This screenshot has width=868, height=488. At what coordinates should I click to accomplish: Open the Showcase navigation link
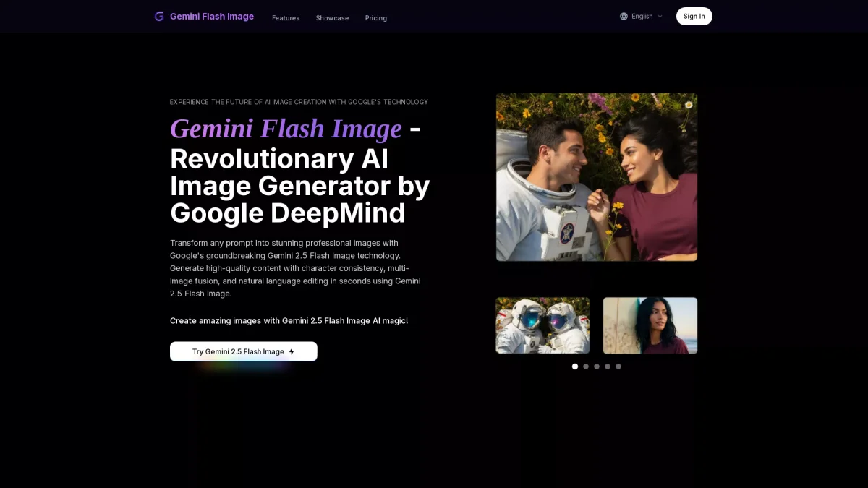tap(332, 18)
